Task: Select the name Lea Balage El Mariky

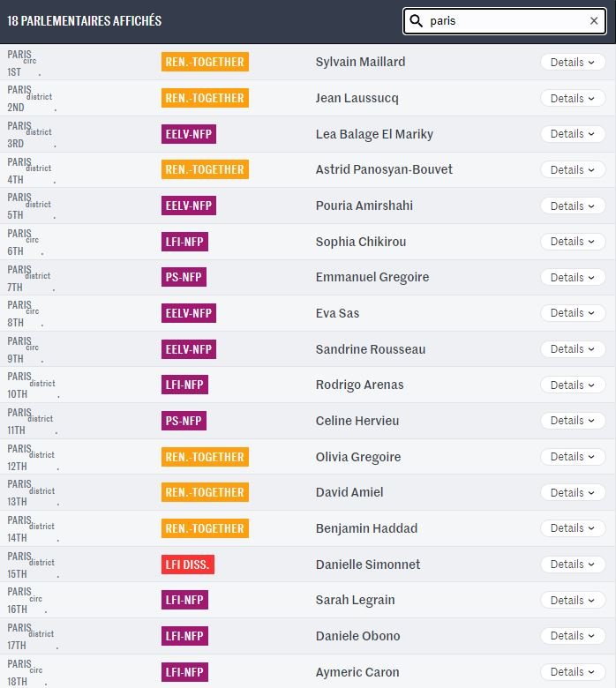Action: [374, 134]
